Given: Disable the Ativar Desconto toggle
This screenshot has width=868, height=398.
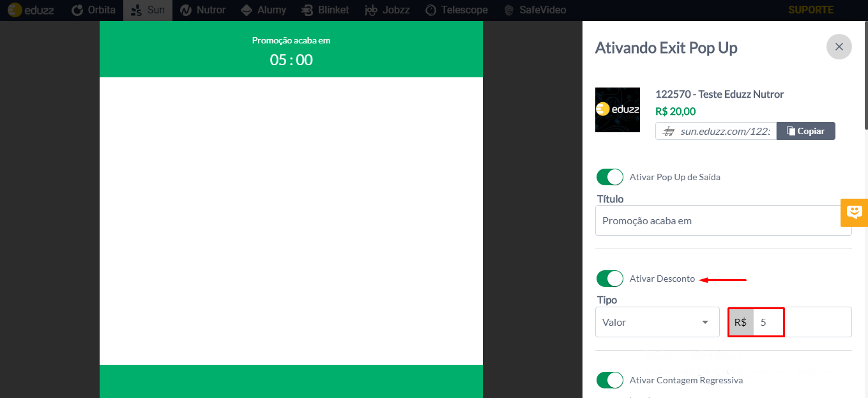Looking at the screenshot, I should point(610,279).
